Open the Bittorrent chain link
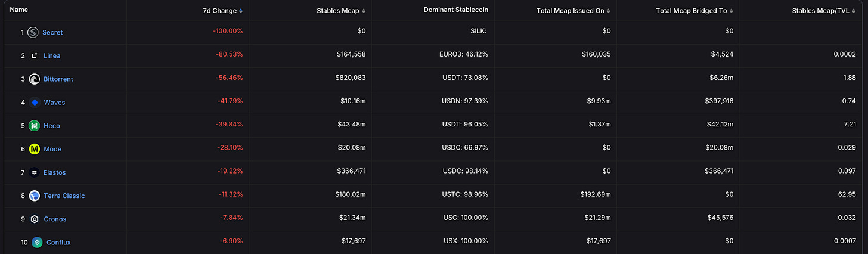868x254 pixels. (x=58, y=79)
